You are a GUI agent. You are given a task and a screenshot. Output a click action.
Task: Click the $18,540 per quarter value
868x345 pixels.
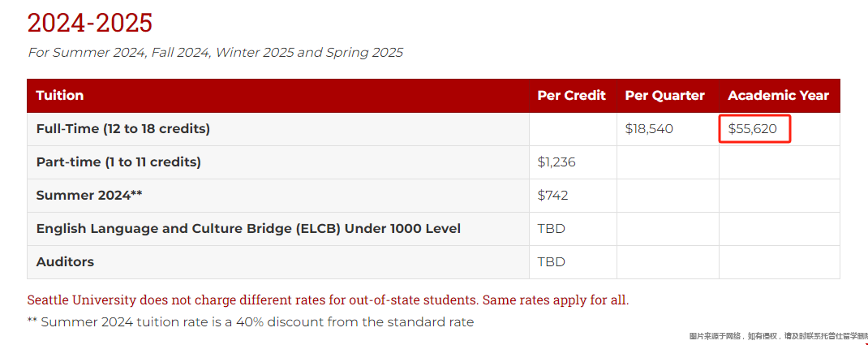[x=649, y=129]
